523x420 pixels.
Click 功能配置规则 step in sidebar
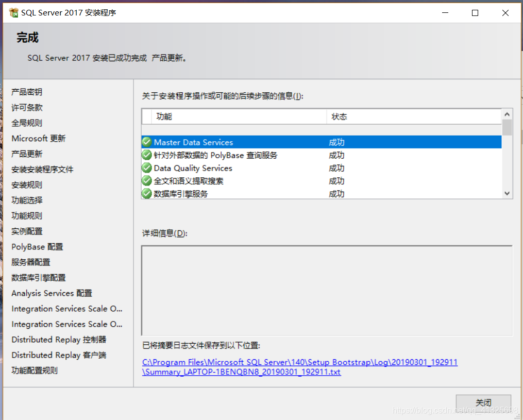tap(35, 371)
